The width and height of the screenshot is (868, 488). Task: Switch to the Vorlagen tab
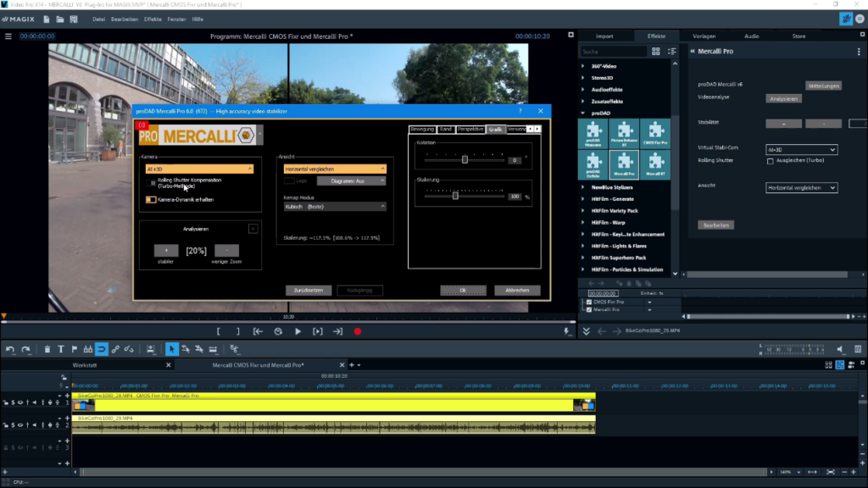[704, 36]
